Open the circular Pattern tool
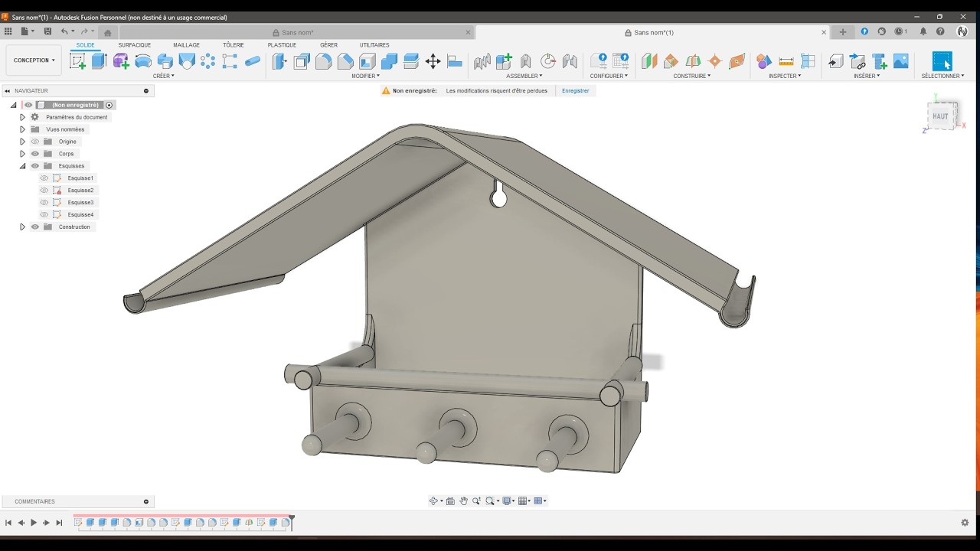The height and width of the screenshot is (551, 980). pos(208,61)
